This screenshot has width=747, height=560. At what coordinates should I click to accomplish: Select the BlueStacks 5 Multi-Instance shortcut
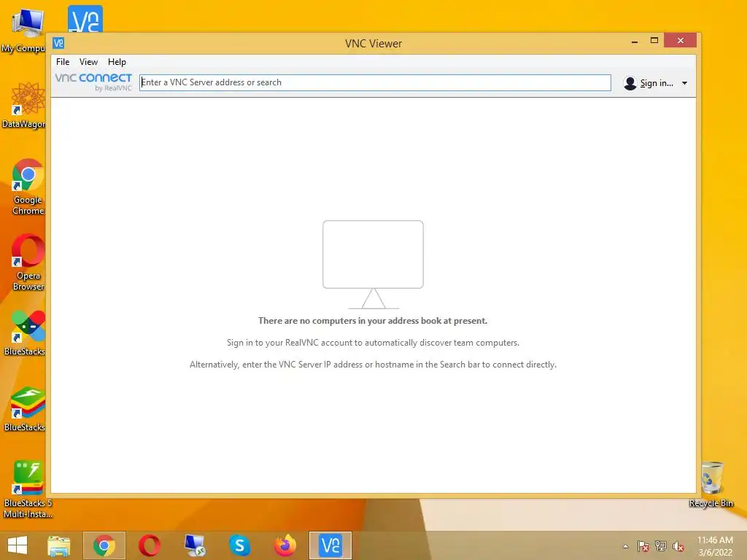coord(28,489)
